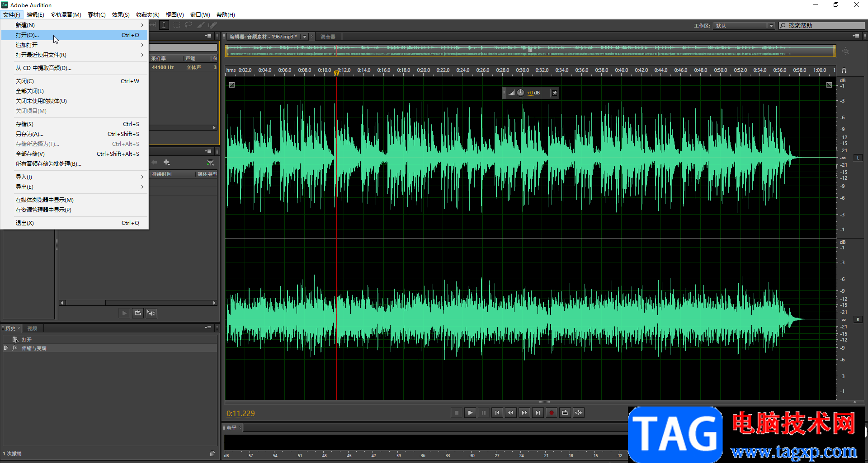868x463 pixels.
Task: Adjust the HUD volume knob
Action: [x=521, y=93]
